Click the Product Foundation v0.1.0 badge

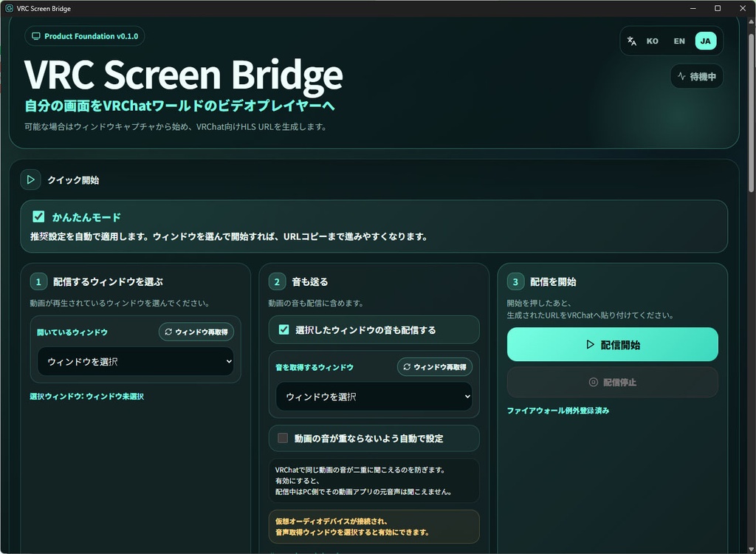[85, 36]
